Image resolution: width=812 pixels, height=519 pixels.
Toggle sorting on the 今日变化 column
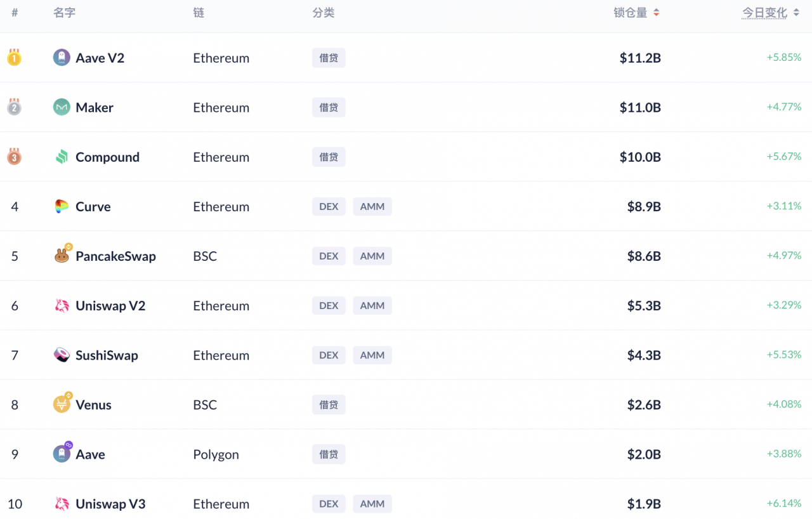click(770, 12)
